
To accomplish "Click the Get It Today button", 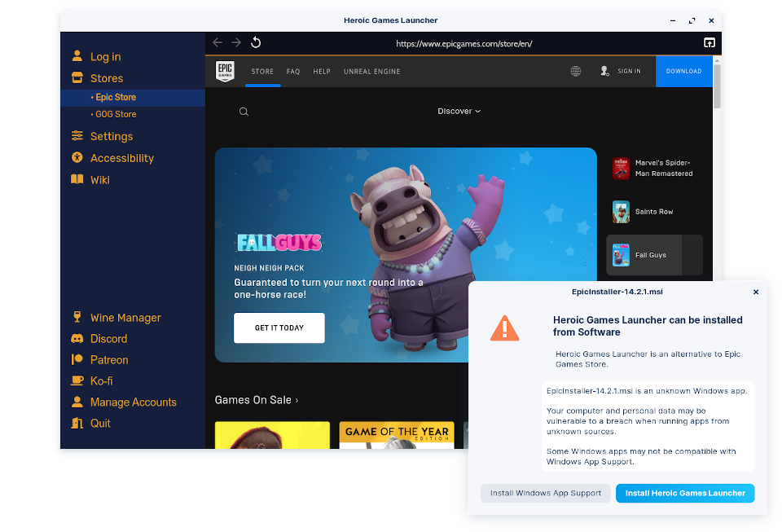I will pyautogui.click(x=279, y=328).
